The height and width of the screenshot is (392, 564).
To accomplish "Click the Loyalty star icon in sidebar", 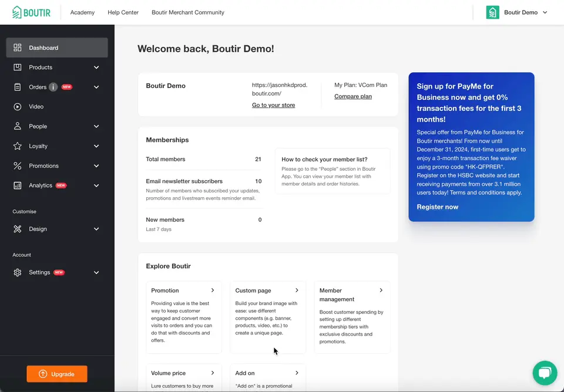I will 17,146.
